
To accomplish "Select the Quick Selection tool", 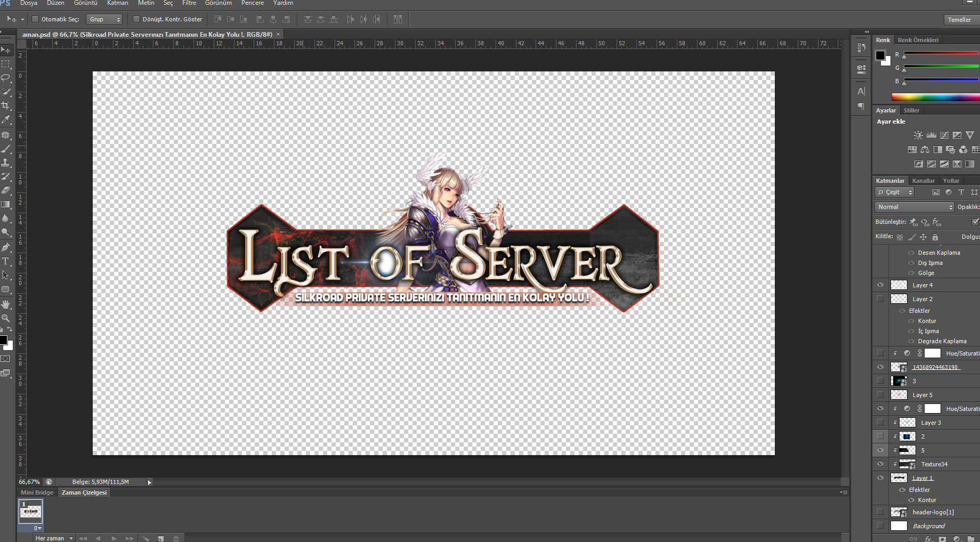I will coord(6,92).
